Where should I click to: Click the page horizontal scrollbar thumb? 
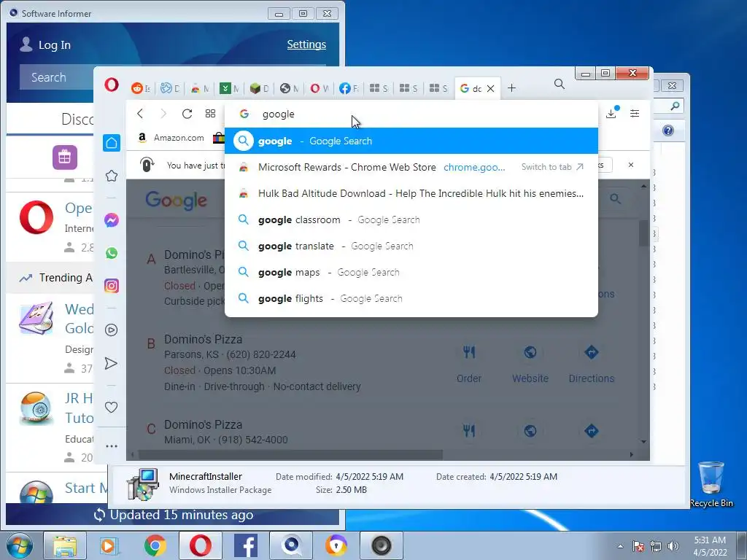coord(290,455)
